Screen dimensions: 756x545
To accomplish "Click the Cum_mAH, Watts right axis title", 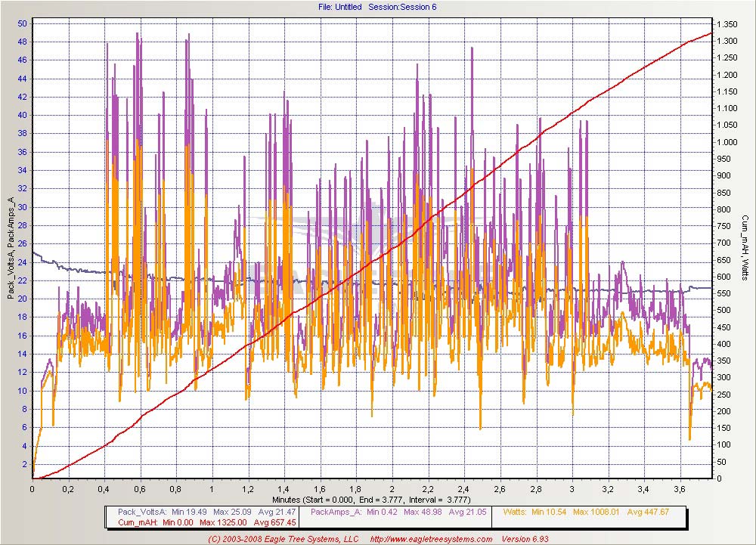I will pos(744,249).
